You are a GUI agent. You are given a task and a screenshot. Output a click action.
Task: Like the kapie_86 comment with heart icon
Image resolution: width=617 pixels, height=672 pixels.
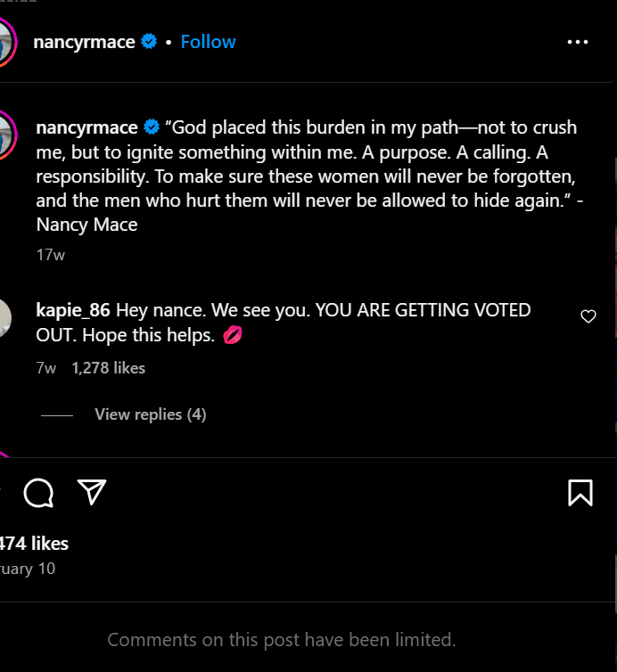(588, 316)
